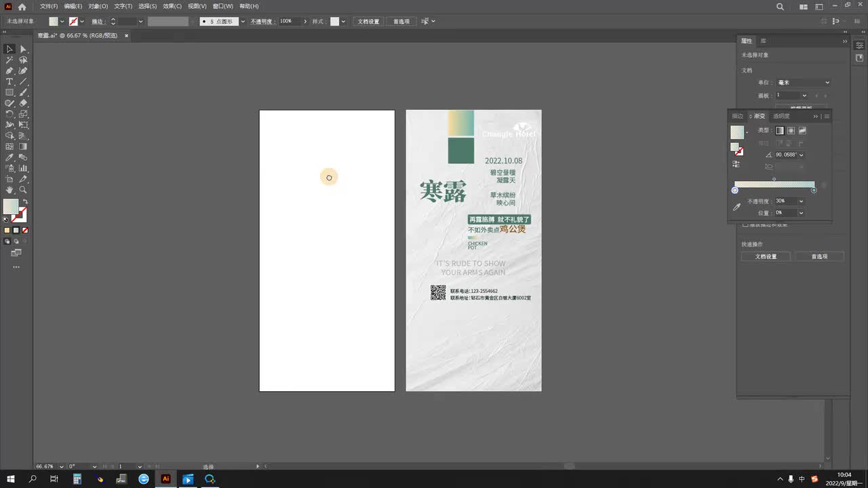Select the Rotate tool
The height and width of the screenshot is (488, 868).
tap(9, 114)
